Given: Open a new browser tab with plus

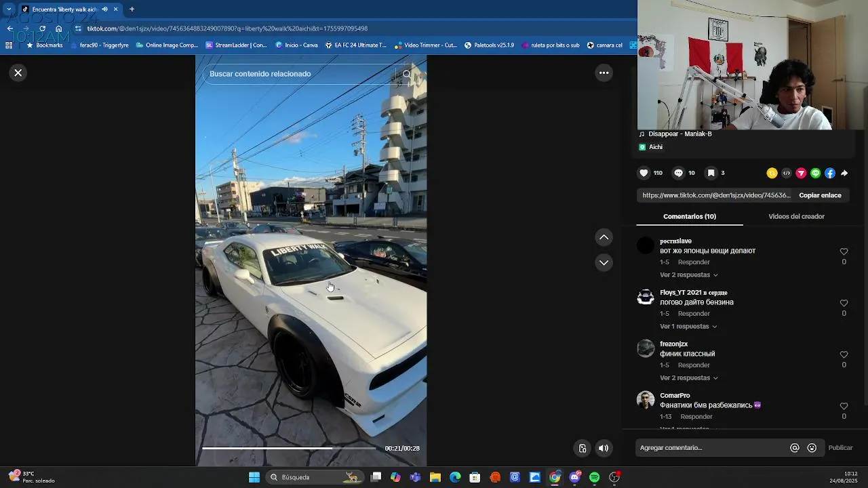Looking at the screenshot, I should click(x=132, y=9).
